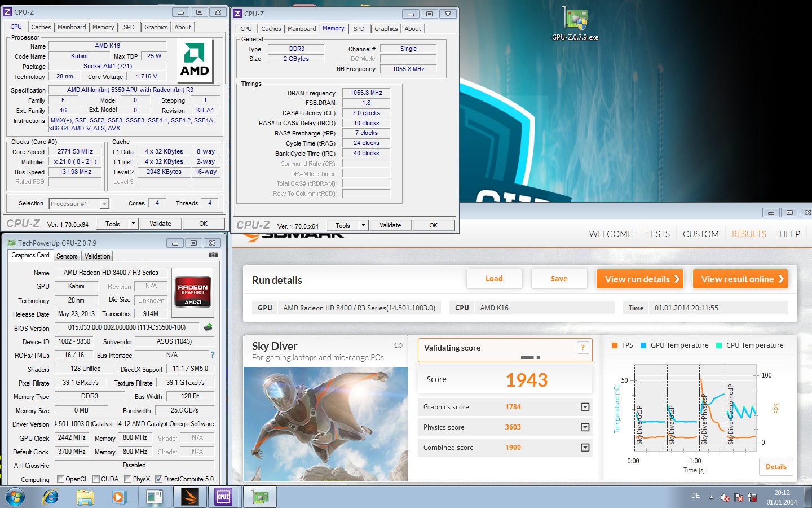Image resolution: width=812 pixels, height=508 pixels.
Task: Click Tools button in left CPU-Z
Action: pyautogui.click(x=113, y=224)
